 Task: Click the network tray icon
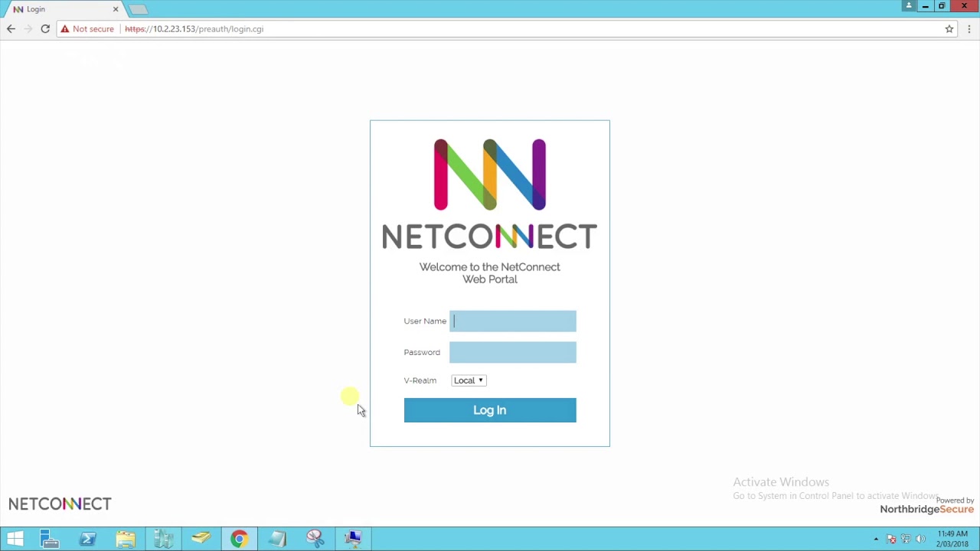click(906, 540)
